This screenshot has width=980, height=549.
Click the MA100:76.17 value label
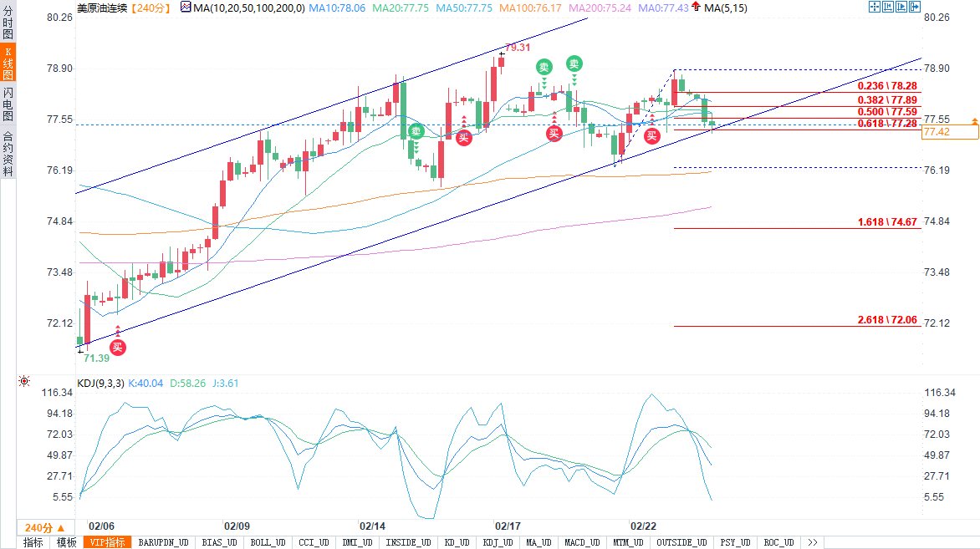pyautogui.click(x=531, y=8)
